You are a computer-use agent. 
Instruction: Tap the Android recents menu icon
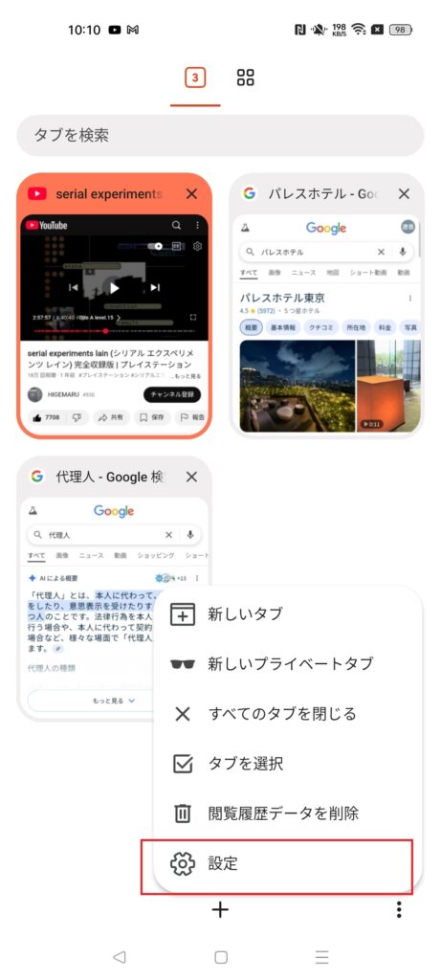(321, 957)
